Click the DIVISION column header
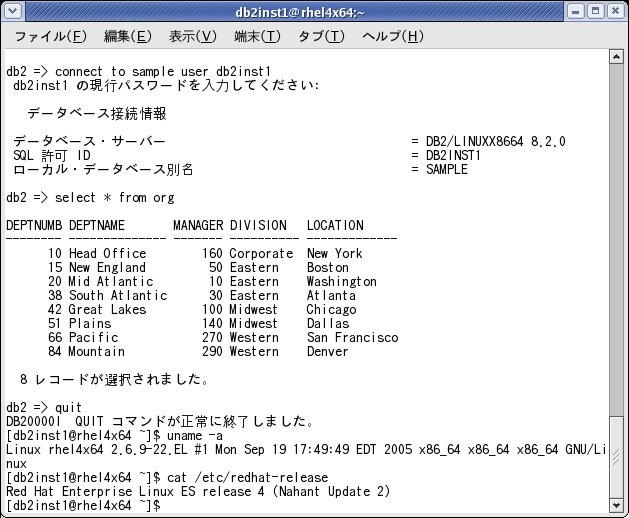This screenshot has height=518, width=629. click(x=258, y=225)
